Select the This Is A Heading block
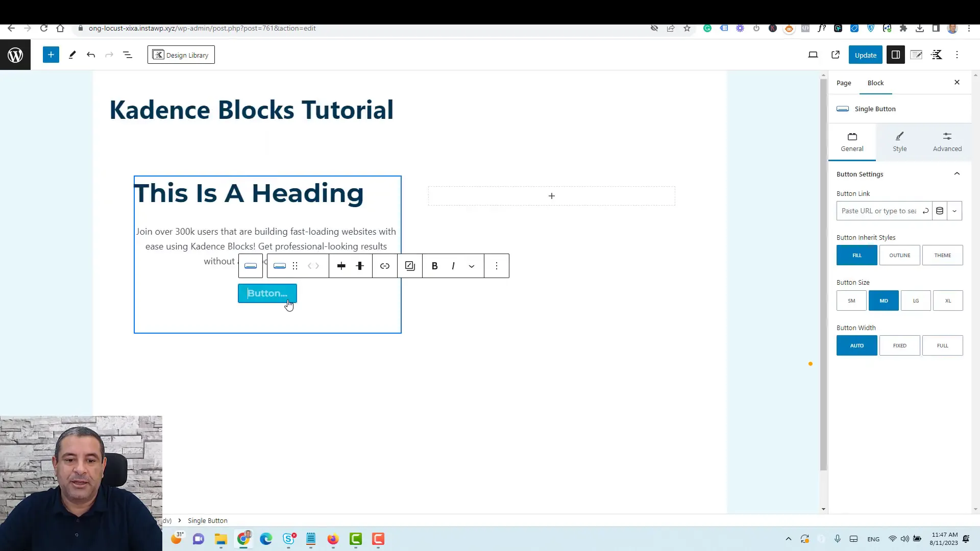 [249, 193]
